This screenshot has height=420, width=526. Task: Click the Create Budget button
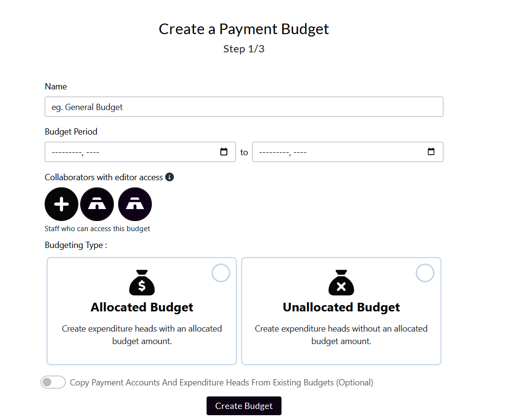point(244,406)
